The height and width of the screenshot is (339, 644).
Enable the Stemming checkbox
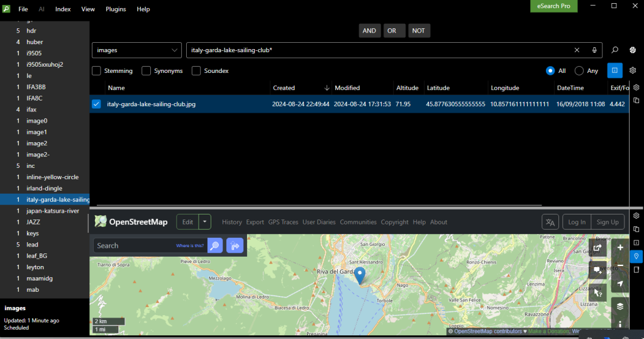pyautogui.click(x=97, y=71)
